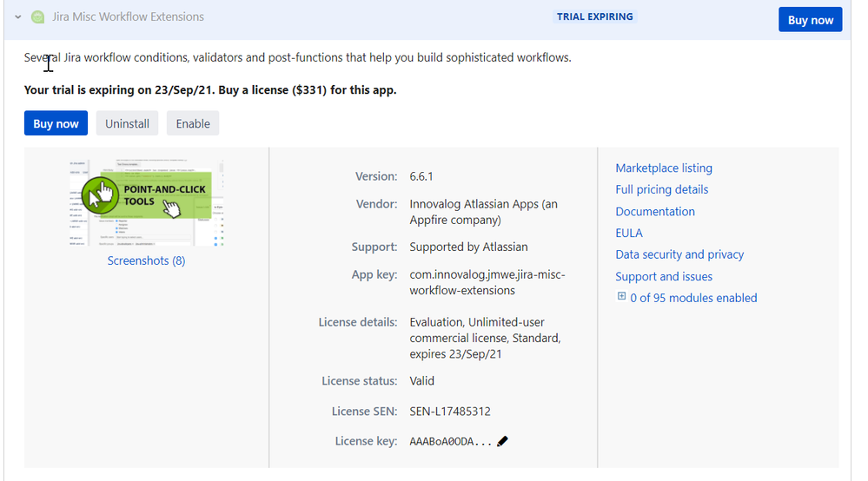868x481 pixels.
Task: Open the EULA link
Action: [629, 234]
